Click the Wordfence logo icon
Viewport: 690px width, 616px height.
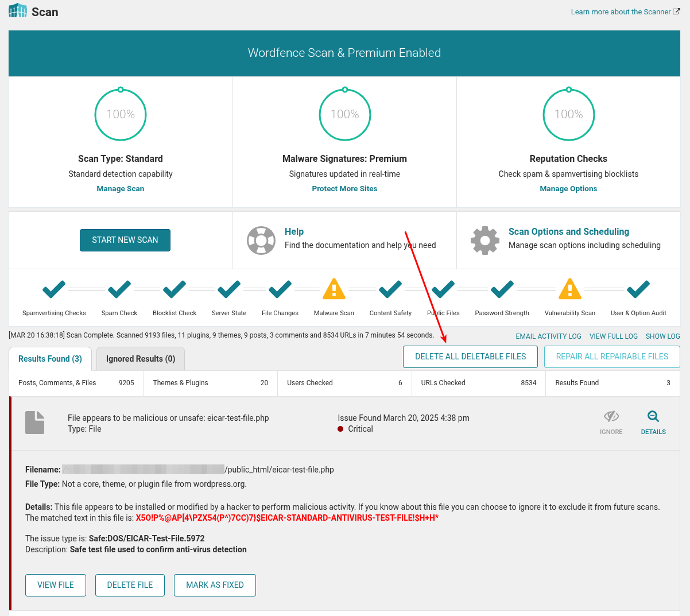pyautogui.click(x=17, y=10)
